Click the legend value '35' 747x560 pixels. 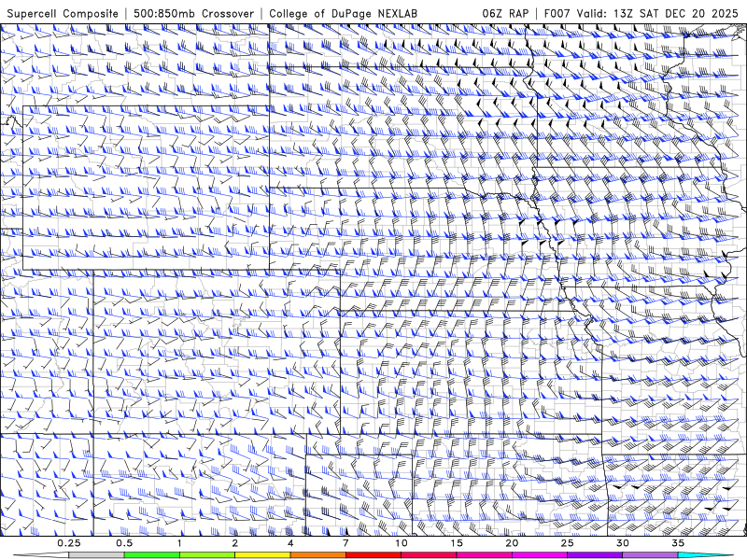click(x=678, y=543)
